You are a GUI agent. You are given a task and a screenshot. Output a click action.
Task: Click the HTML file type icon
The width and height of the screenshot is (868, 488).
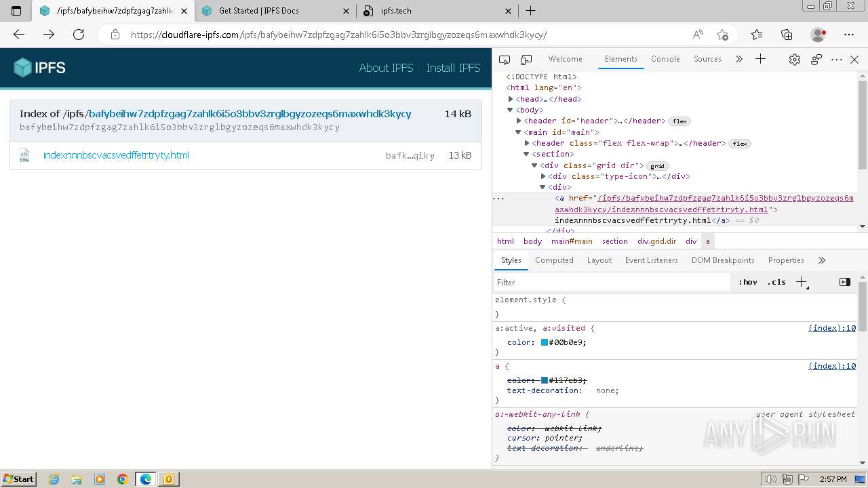point(24,155)
